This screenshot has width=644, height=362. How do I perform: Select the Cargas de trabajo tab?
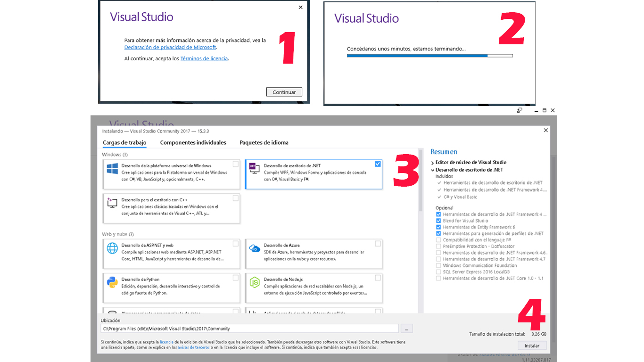coord(124,142)
